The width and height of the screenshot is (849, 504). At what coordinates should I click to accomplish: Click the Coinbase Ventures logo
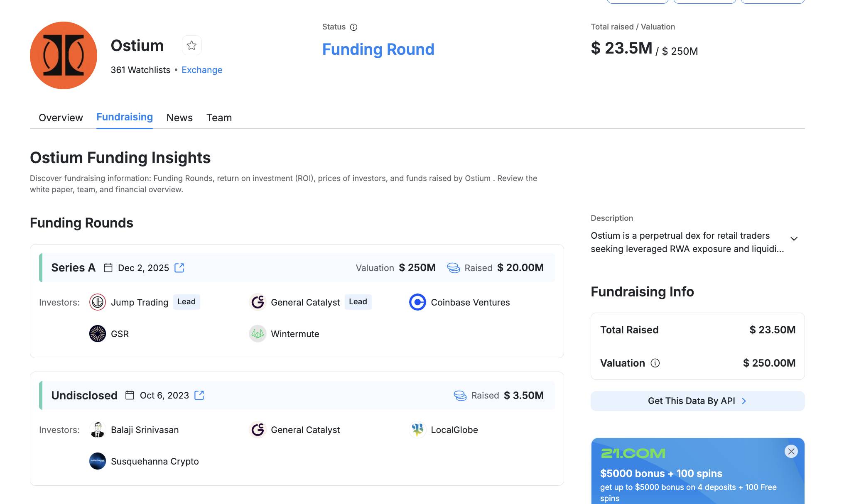pos(417,302)
